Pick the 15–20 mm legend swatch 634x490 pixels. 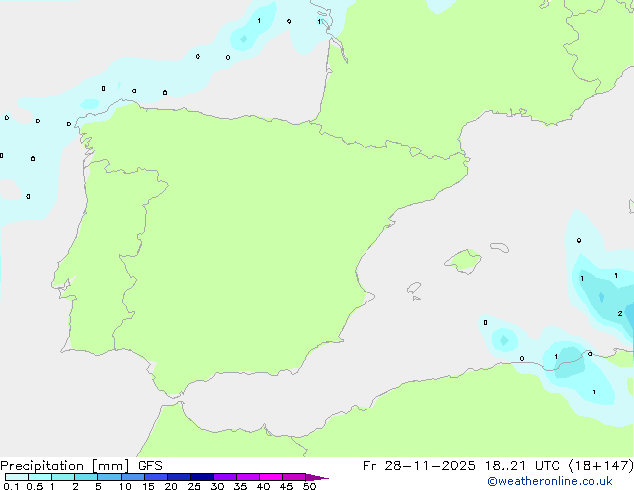click(155, 477)
